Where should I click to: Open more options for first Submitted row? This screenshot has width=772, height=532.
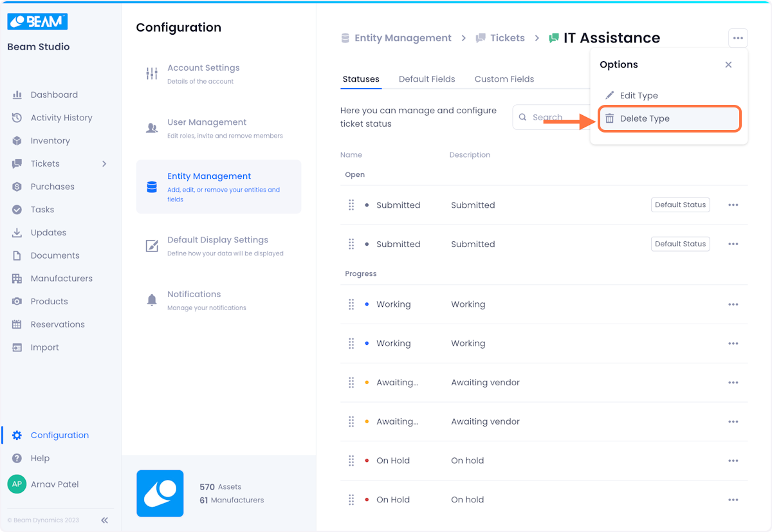733,205
